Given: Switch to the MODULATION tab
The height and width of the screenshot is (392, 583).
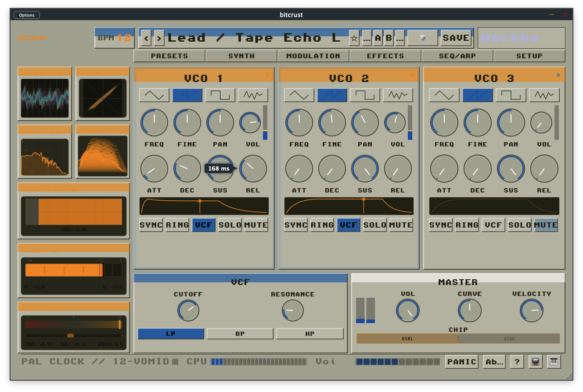Looking at the screenshot, I should tap(313, 56).
